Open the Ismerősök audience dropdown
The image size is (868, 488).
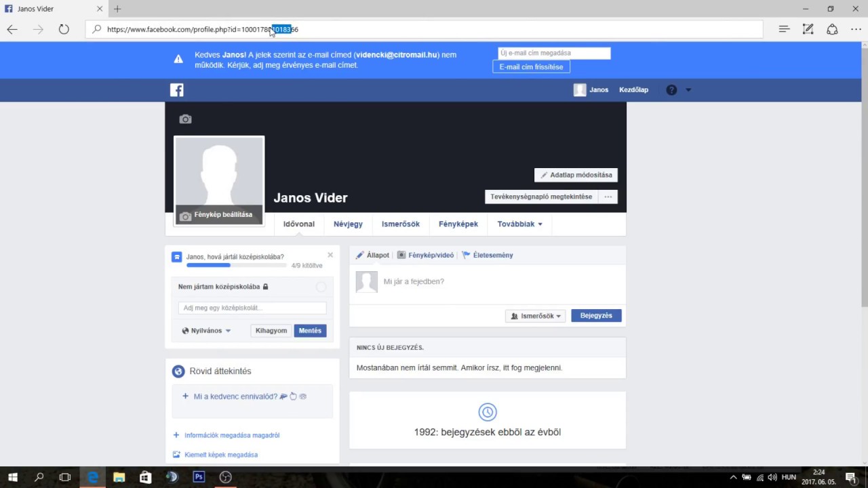point(536,316)
